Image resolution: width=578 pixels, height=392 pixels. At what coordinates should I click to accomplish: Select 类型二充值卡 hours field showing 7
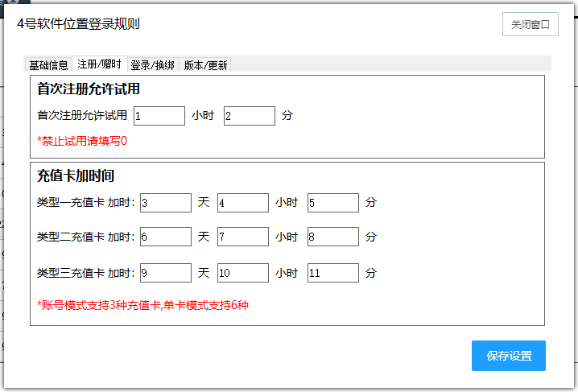(x=243, y=237)
